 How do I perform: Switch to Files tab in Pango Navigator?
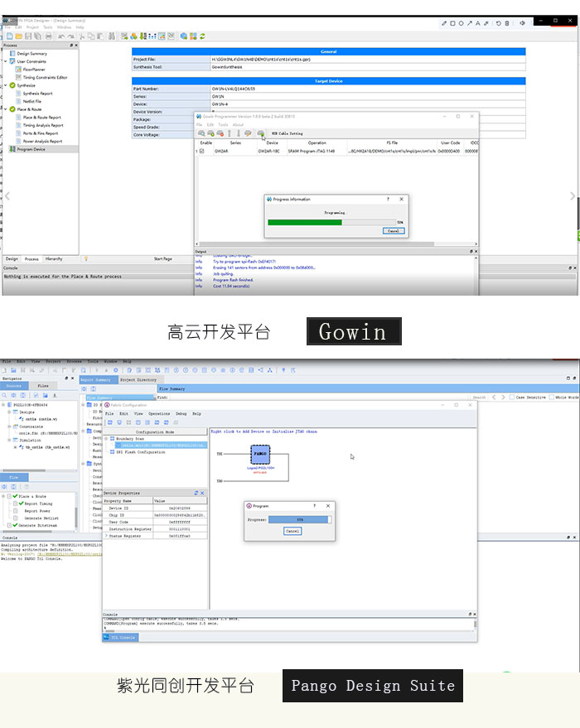pyautogui.click(x=43, y=386)
